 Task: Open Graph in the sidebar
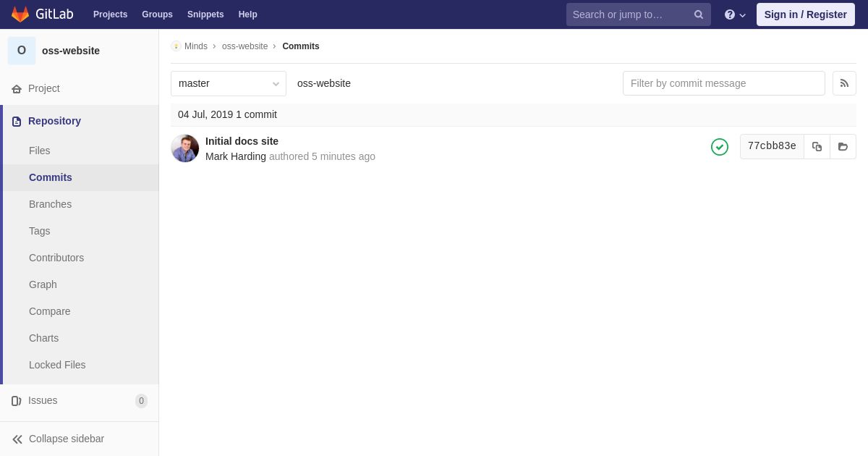click(x=81, y=284)
